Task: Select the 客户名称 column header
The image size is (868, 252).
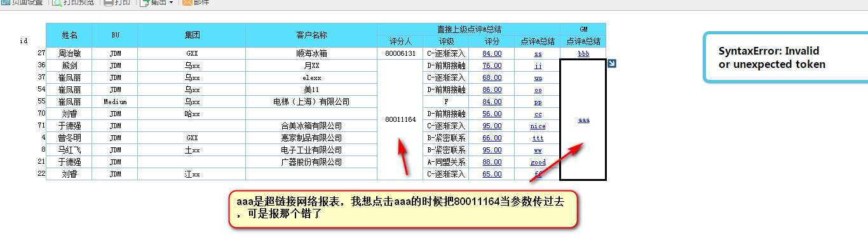Action: (x=311, y=35)
